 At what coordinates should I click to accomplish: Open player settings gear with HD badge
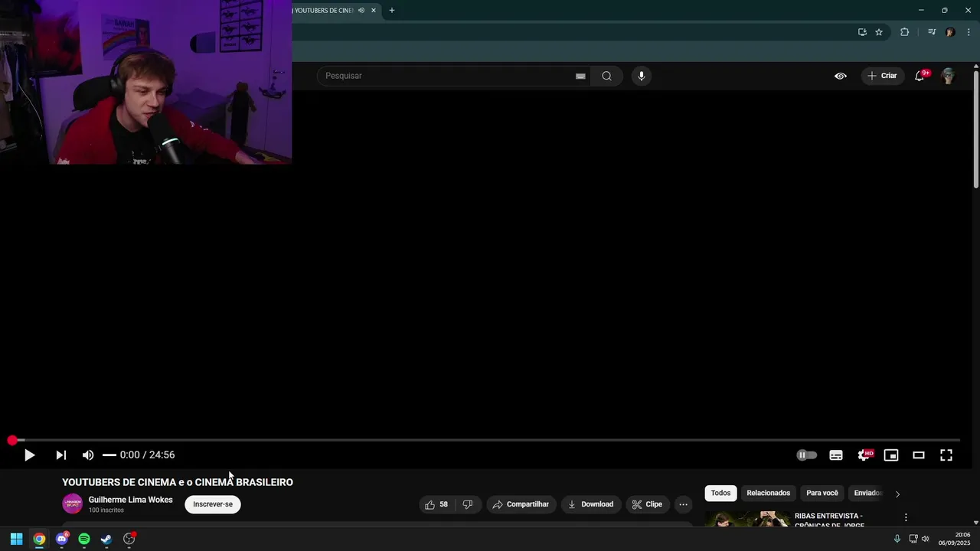864,455
